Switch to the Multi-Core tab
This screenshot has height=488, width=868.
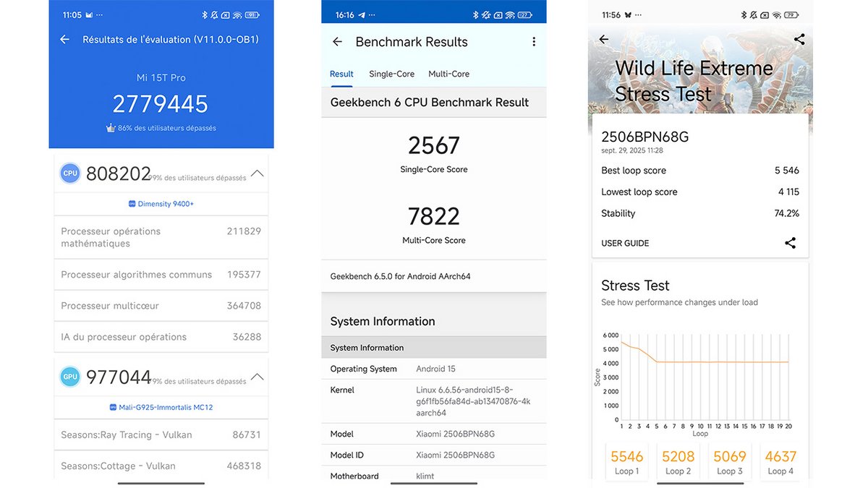(448, 74)
